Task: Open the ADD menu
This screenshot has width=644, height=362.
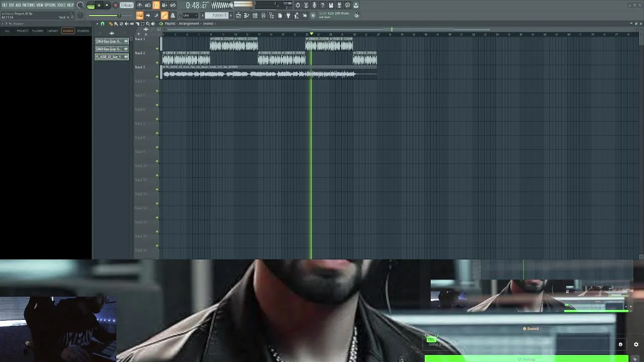Action: (18, 5)
